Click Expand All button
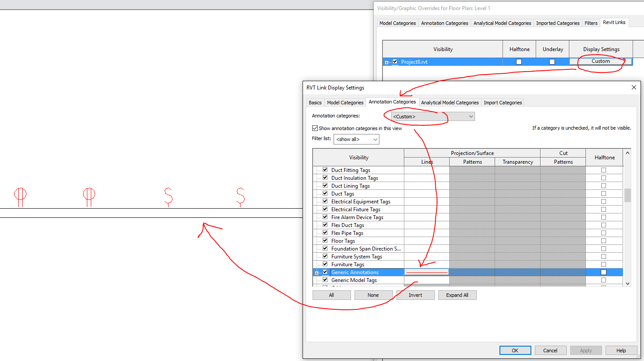 457,295
